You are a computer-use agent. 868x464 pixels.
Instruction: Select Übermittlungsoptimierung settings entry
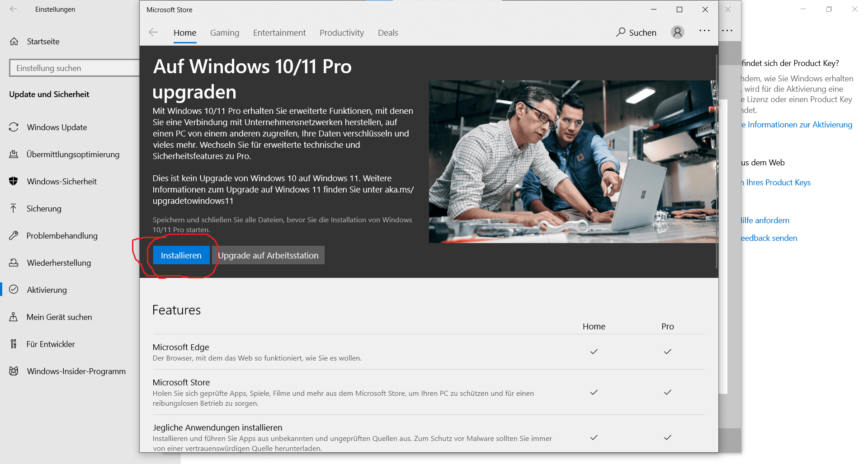tap(73, 155)
